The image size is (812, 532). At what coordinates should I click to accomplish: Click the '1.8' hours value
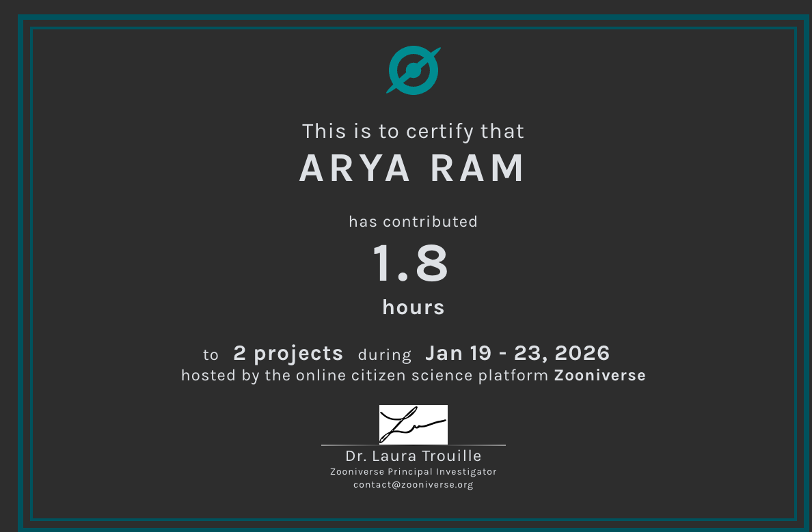tap(410, 263)
